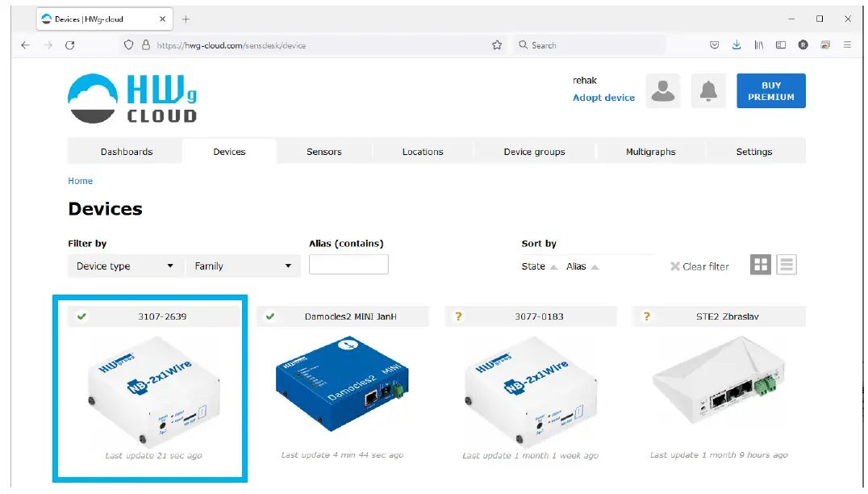This screenshot has width=868, height=494.
Task: Click the Buy Premium button
Action: click(x=770, y=91)
